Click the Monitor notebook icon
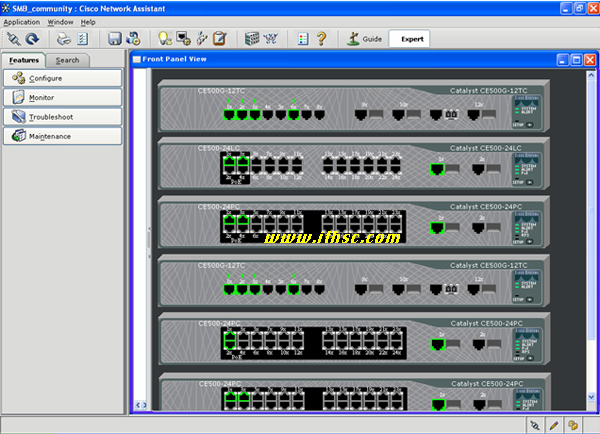The width and height of the screenshot is (600, 434). click(x=18, y=97)
